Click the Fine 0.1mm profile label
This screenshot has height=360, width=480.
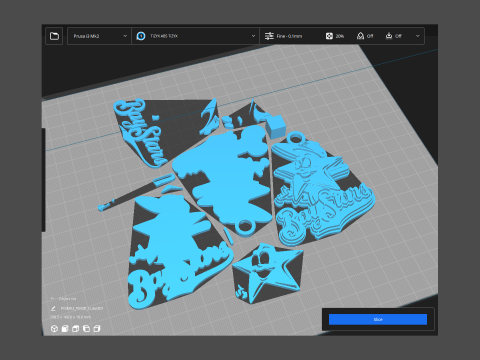click(x=289, y=36)
